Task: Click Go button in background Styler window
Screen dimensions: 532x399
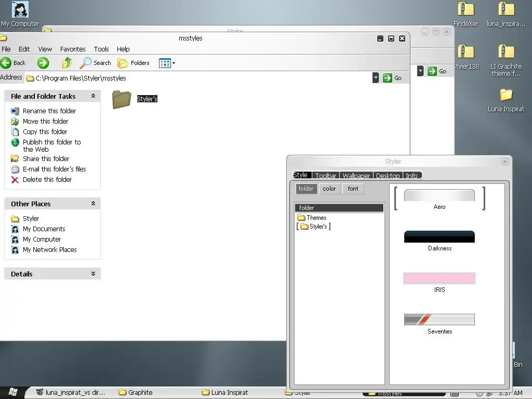Action: pyautogui.click(x=437, y=71)
